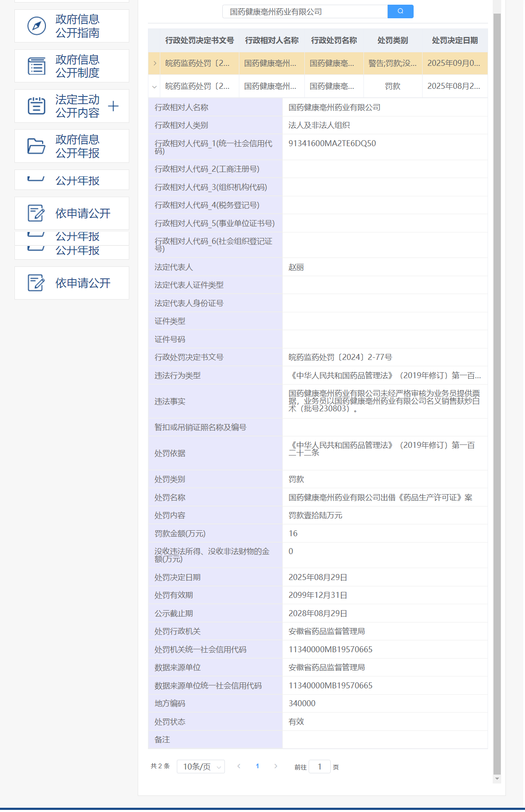The image size is (525, 812).
Task: Click the 罚款壹拾陆万元 penalty content
Action: click(x=315, y=515)
